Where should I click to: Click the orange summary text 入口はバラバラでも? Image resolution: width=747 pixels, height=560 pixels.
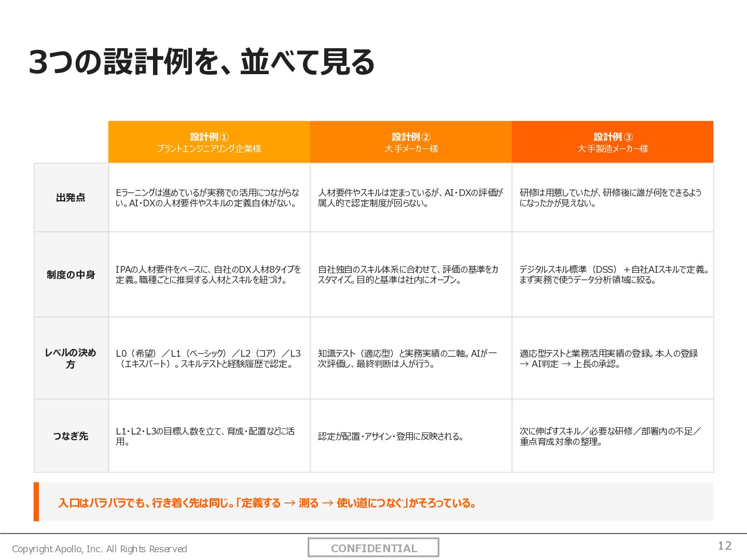[x=267, y=503]
